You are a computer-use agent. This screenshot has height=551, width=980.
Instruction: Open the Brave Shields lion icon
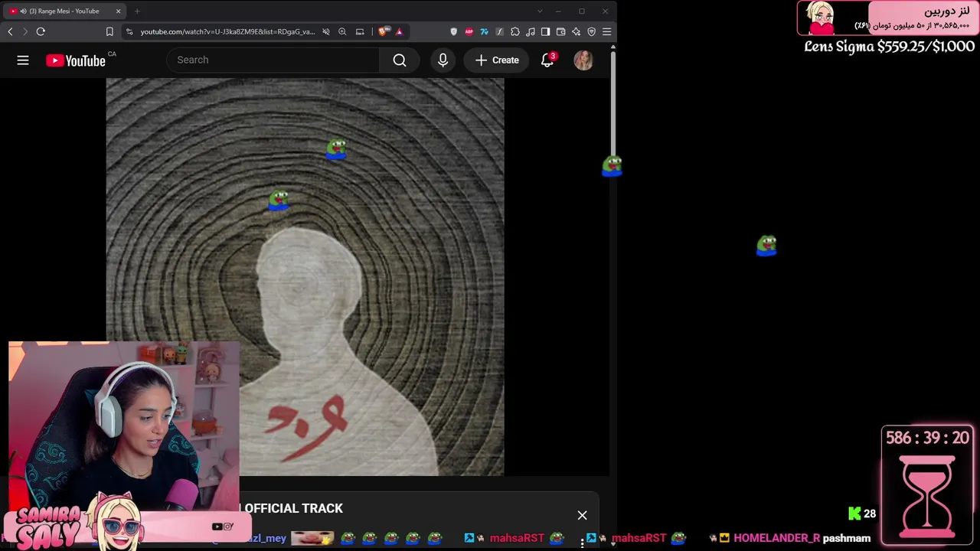click(383, 31)
